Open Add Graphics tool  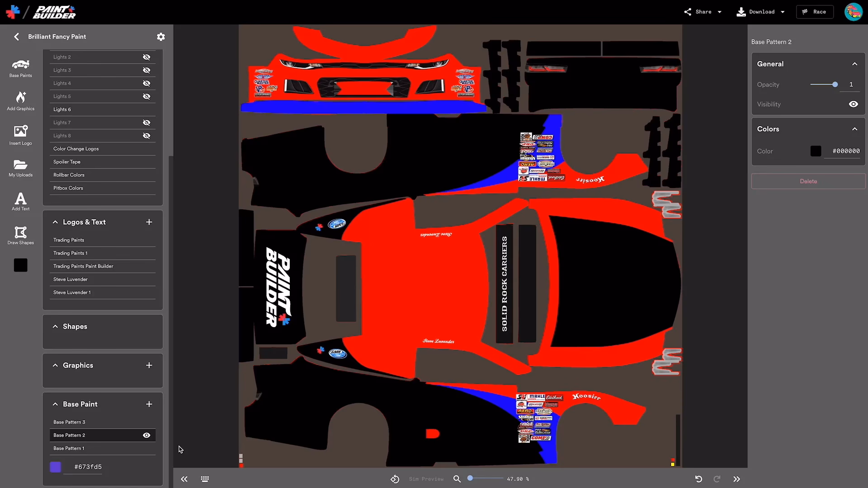20,101
